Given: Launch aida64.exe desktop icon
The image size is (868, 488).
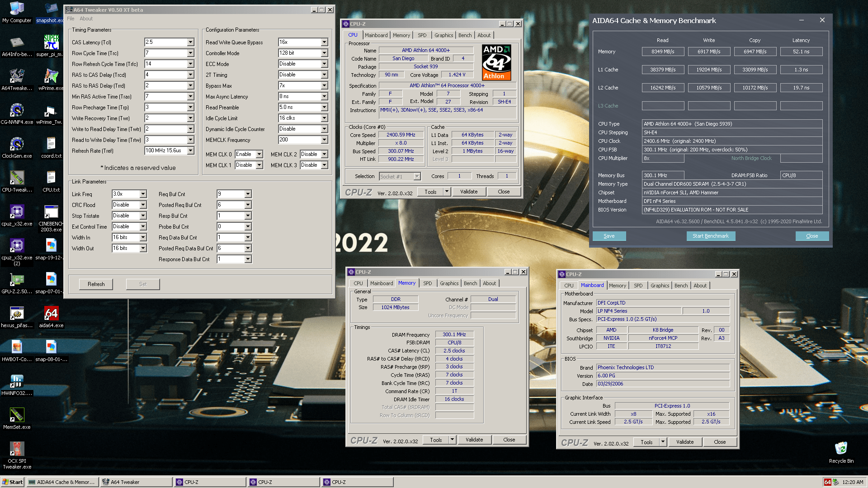Looking at the screenshot, I should click(51, 317).
